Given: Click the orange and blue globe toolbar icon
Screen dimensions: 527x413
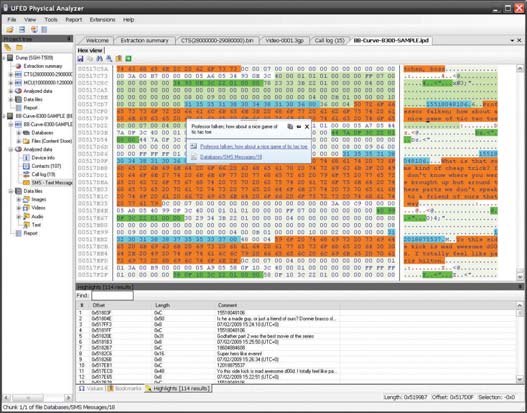Looking at the screenshot, I should coord(34,30).
